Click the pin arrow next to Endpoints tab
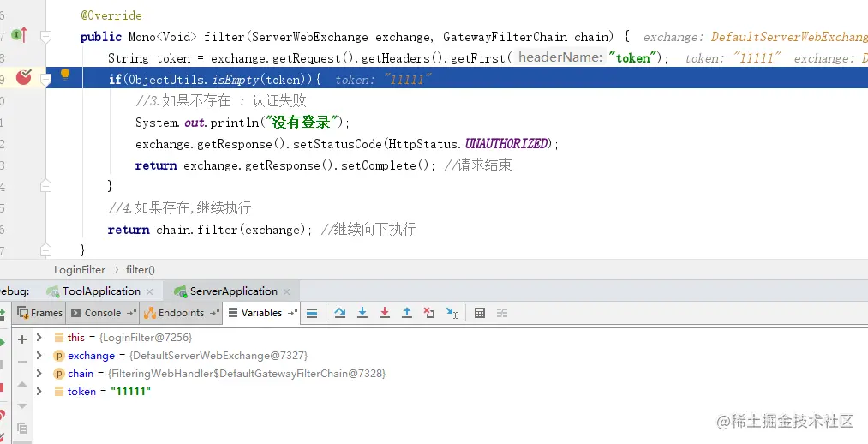The height and width of the screenshot is (444, 868). coord(215,313)
